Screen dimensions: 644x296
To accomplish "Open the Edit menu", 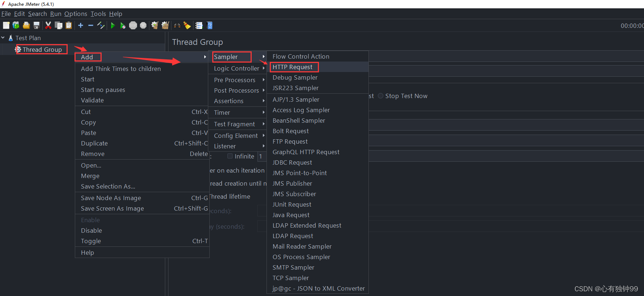I will (20, 14).
